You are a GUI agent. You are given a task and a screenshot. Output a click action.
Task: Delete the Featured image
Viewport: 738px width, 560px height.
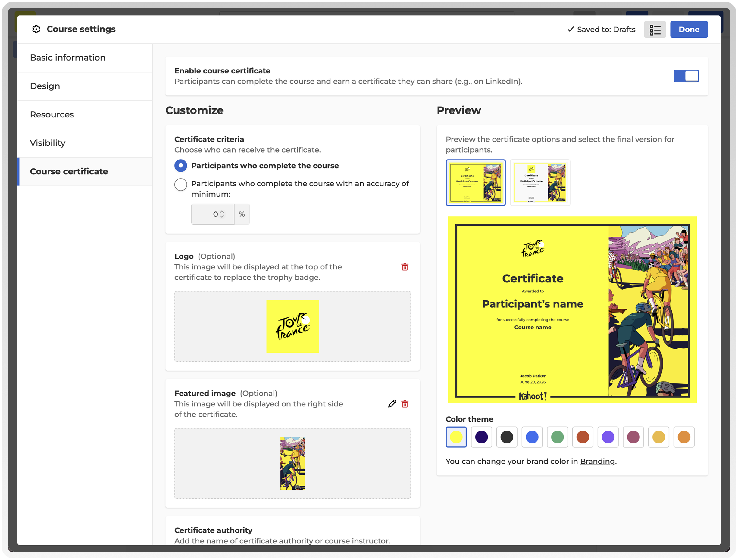pos(405,404)
